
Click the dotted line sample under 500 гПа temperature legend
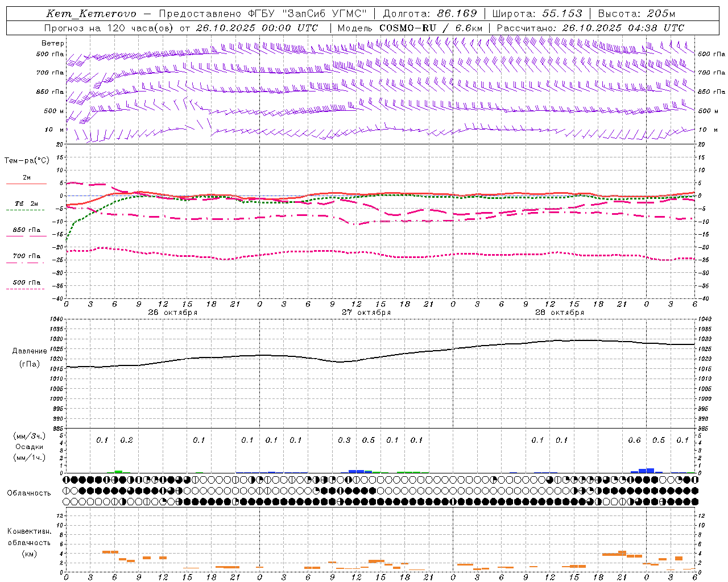(x=25, y=289)
